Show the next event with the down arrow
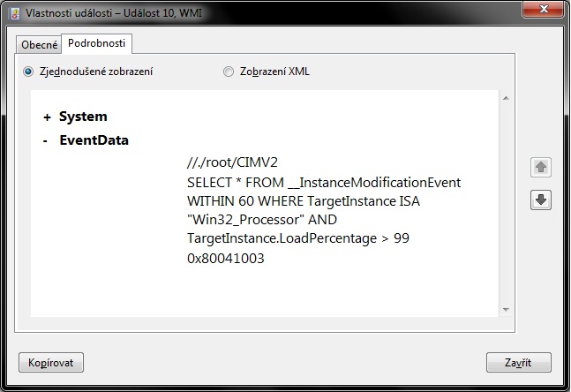 (x=541, y=200)
